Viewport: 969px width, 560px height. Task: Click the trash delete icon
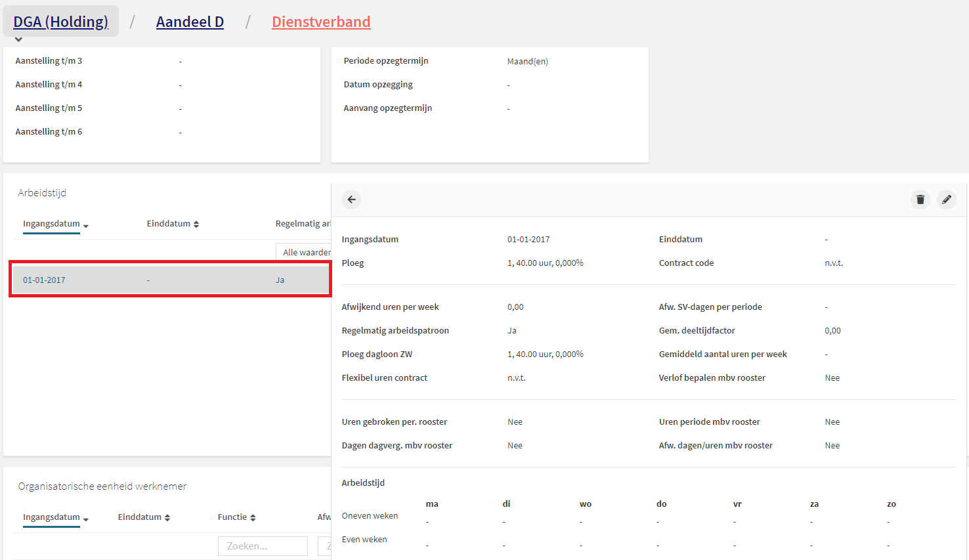920,200
